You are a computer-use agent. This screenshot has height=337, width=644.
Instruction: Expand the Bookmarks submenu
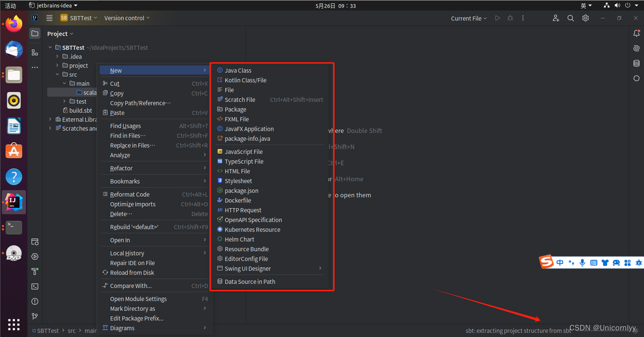click(155, 181)
